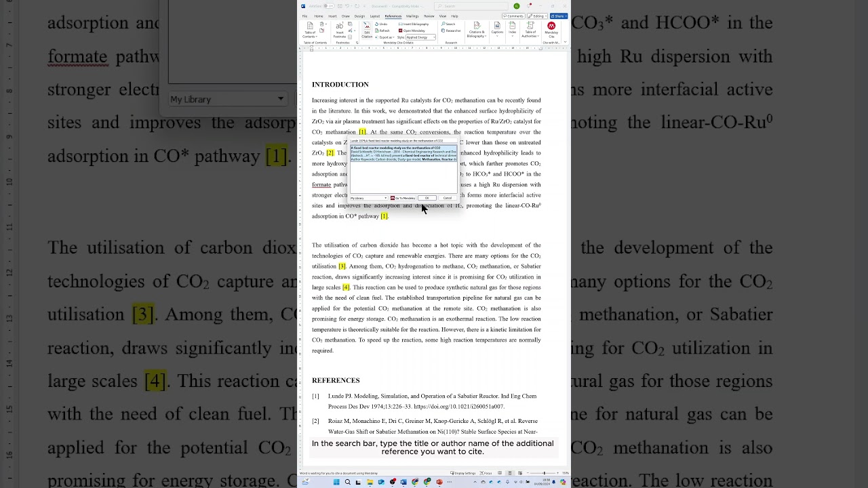The width and height of the screenshot is (868, 488).
Task: Open the Index dropdown
Action: click(512, 30)
